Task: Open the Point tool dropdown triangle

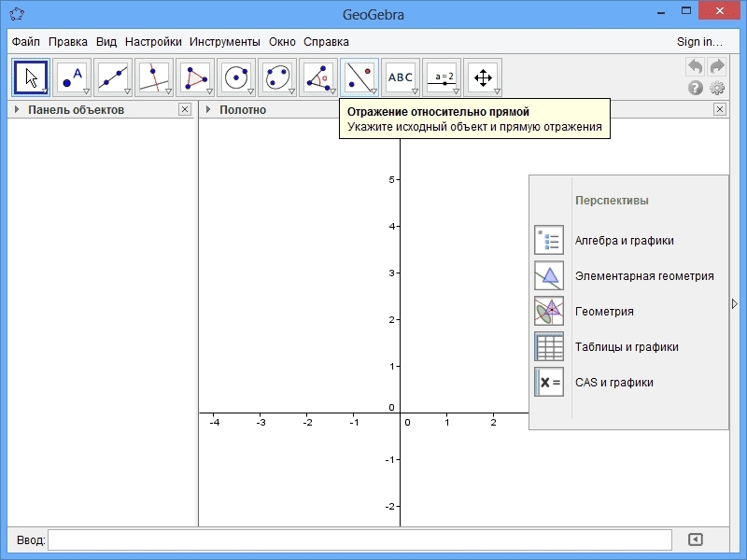Action: coord(86,91)
